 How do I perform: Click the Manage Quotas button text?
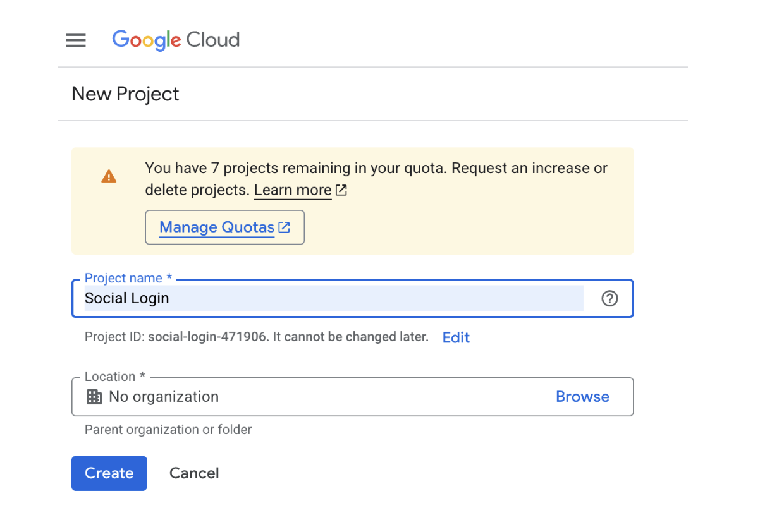click(217, 227)
